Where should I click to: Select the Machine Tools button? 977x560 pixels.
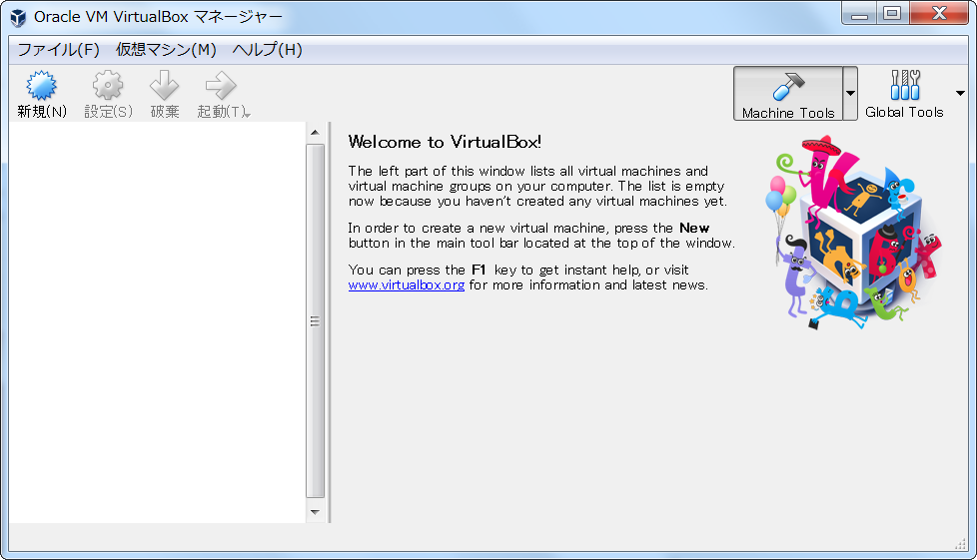(x=788, y=94)
